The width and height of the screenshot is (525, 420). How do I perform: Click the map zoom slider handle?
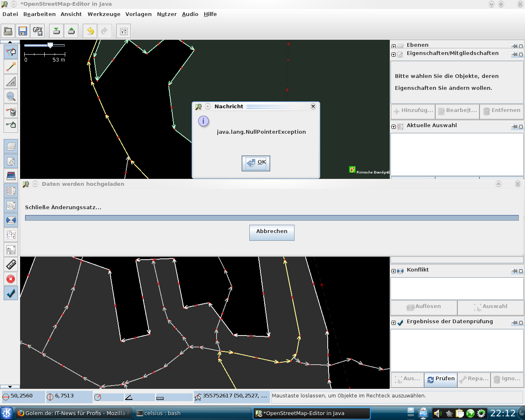pyautogui.click(x=50, y=46)
